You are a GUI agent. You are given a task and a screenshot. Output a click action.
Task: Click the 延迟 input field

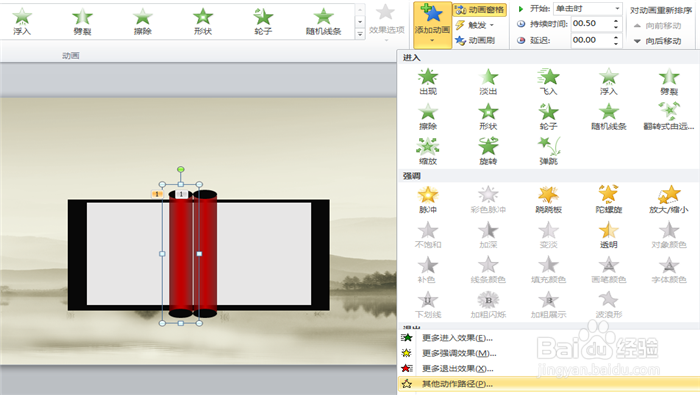591,40
